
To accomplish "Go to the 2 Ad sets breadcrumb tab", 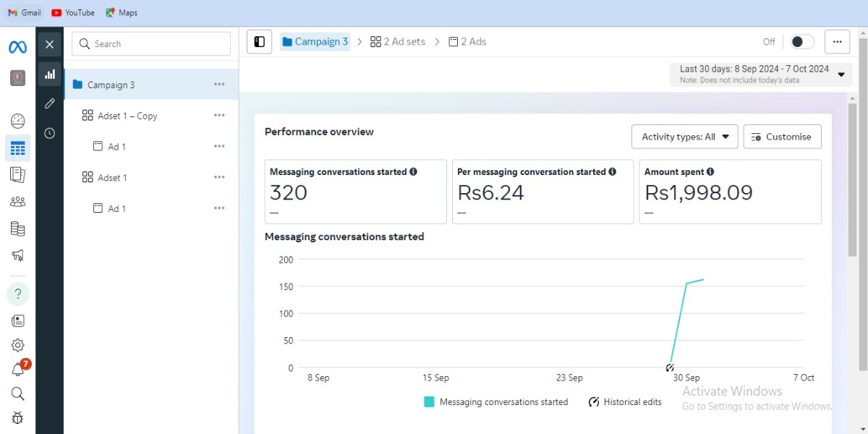I will click(398, 42).
